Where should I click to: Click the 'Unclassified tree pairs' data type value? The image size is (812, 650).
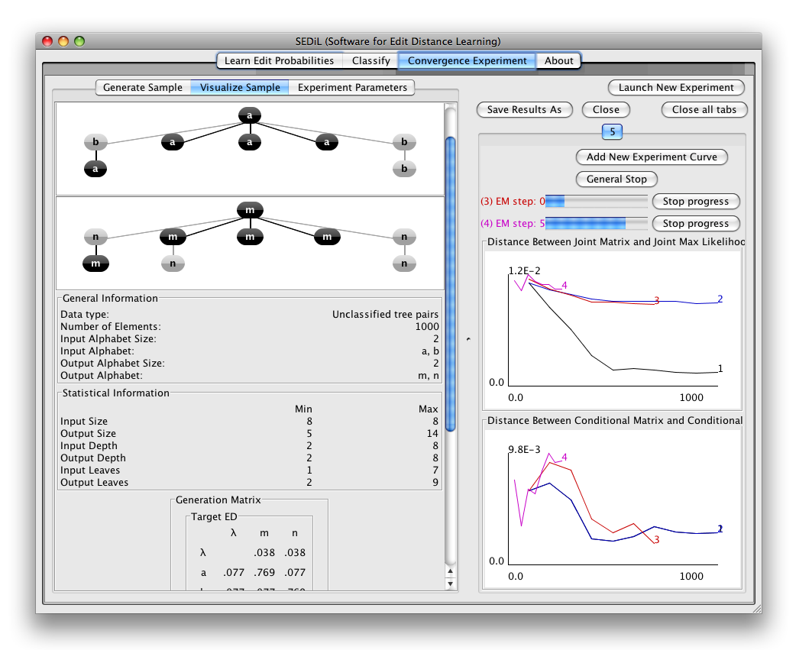(385, 315)
